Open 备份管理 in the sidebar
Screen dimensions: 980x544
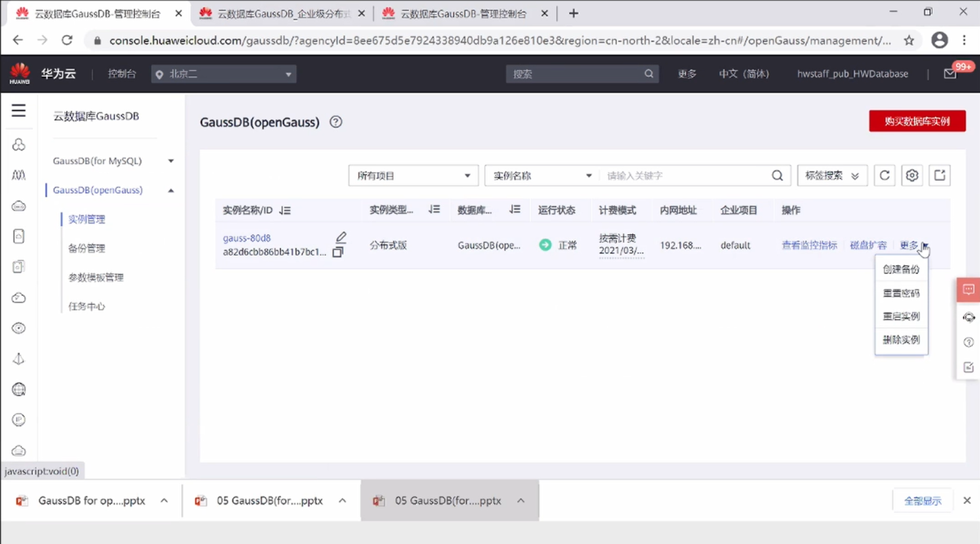87,248
